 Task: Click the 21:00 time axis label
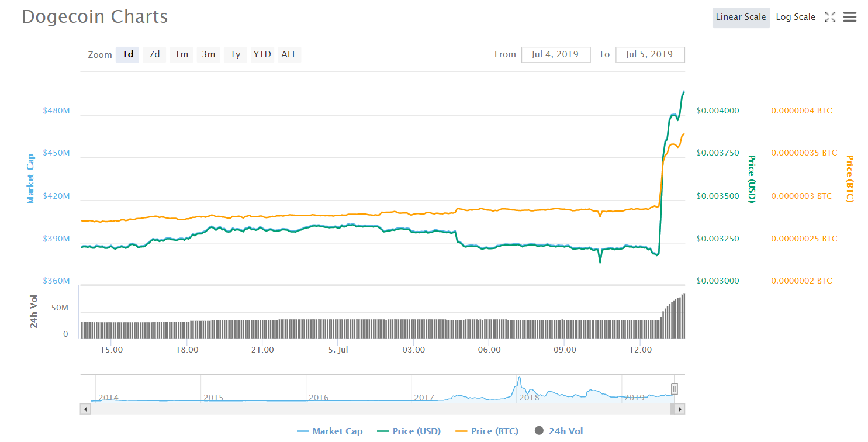pyautogui.click(x=262, y=350)
